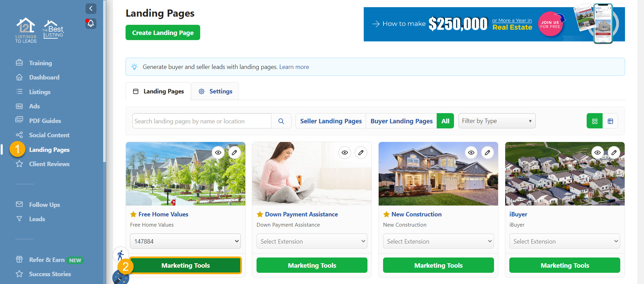Viewport: 644px width, 284px height.
Task: Open the notifications bell icon
Action: tap(91, 23)
